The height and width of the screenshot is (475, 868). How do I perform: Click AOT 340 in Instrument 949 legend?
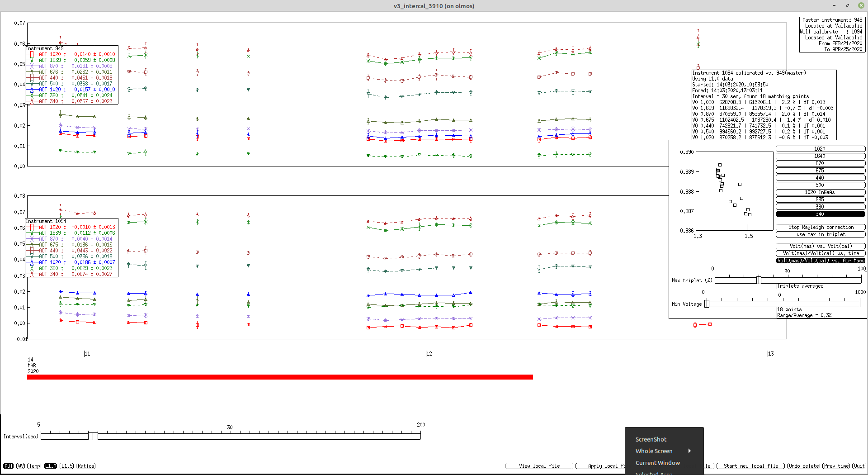71,101
